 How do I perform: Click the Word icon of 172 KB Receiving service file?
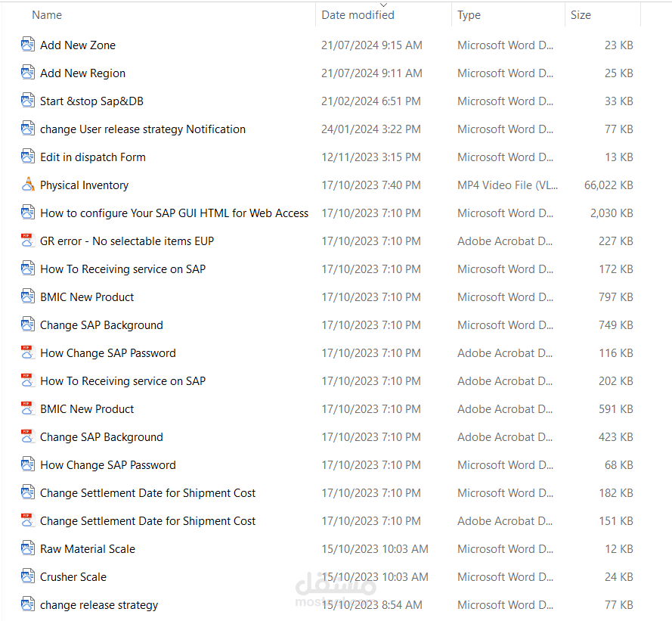[28, 269]
